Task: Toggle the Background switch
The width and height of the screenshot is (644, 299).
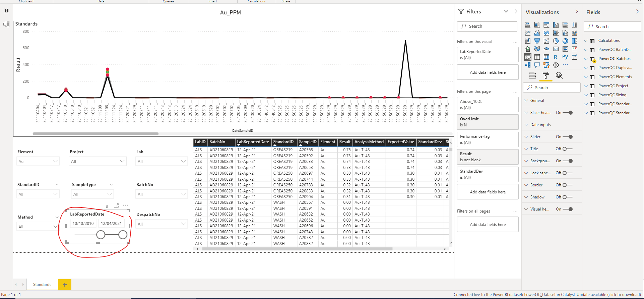Action: coord(568,161)
